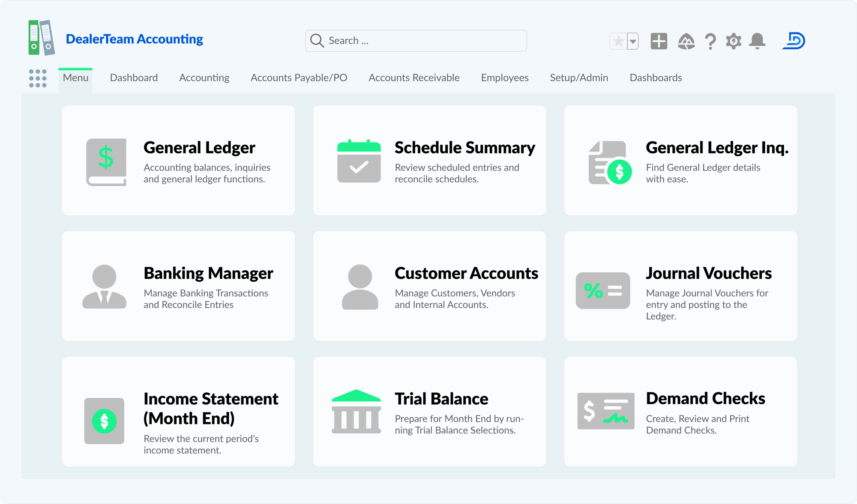The width and height of the screenshot is (857, 504).
Task: Open the Demand Checks title
Action: pyautogui.click(x=705, y=399)
